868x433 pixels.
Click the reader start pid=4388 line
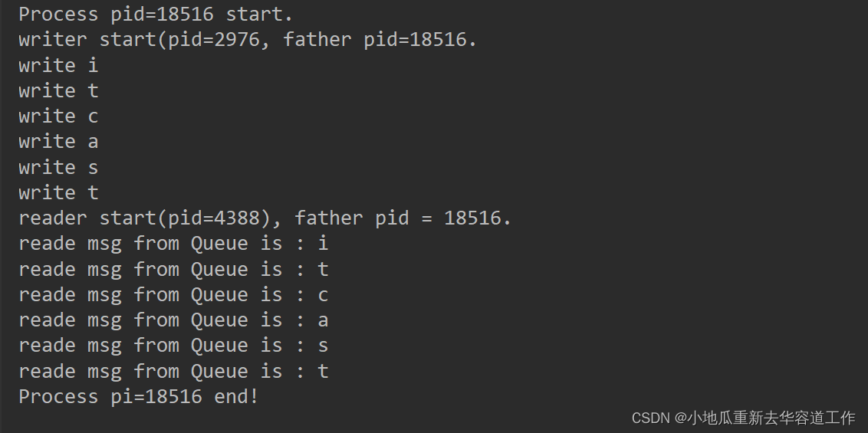tap(265, 218)
